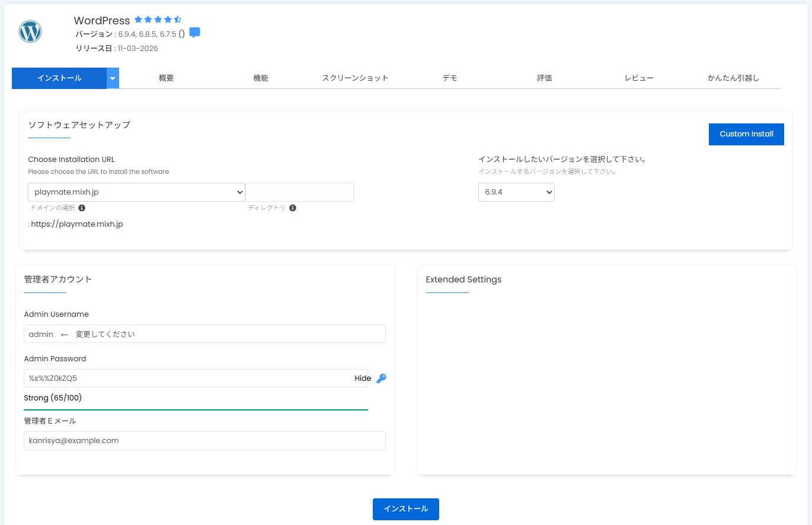Screen dimensions: 812x525
Task: Click the 管理者アカウント heading
Action: [x=58, y=279]
